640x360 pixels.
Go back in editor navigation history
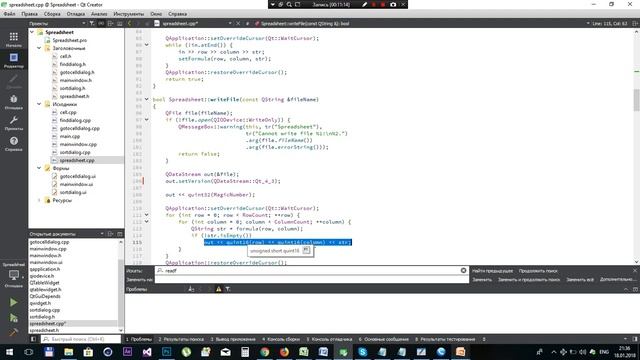point(130,24)
